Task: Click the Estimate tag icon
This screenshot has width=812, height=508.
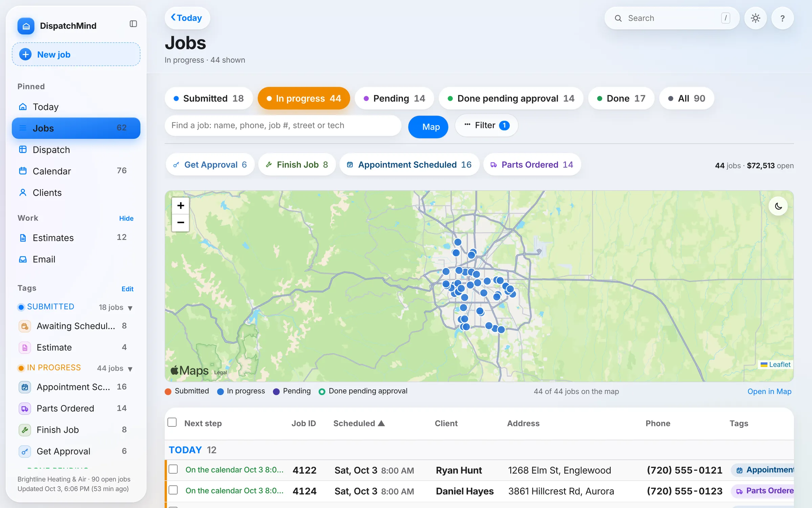Action: click(x=25, y=347)
